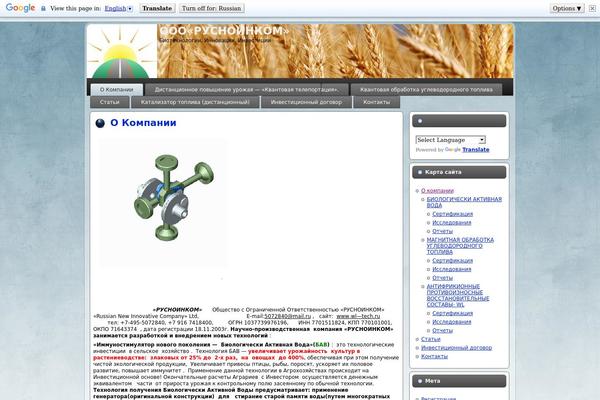Click the 'Карта сайта' widget header
Screen dimensions: 600x400
(459, 172)
